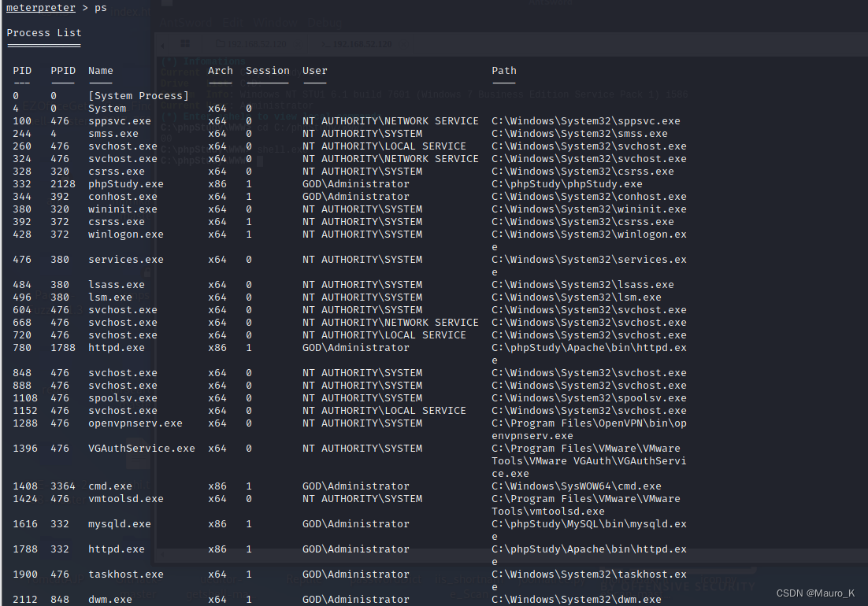Click the PID column header
This screenshot has width=868, height=606.
[22, 71]
